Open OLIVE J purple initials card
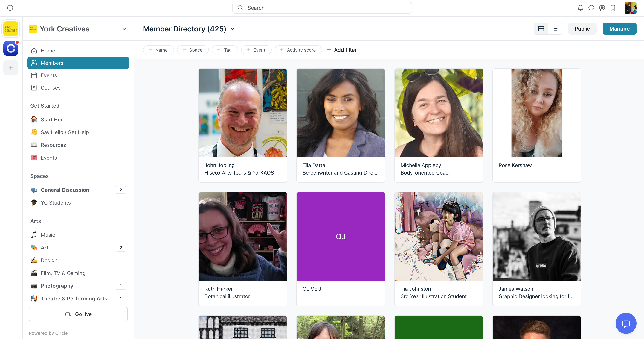The width and height of the screenshot is (644, 339). coord(341,236)
